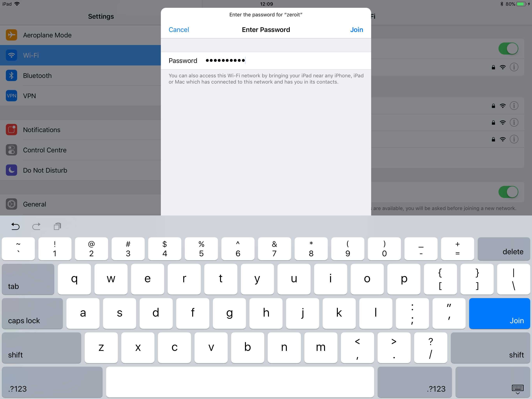
Task: Tap the redo arrow above keyboard
Action: pyautogui.click(x=36, y=226)
